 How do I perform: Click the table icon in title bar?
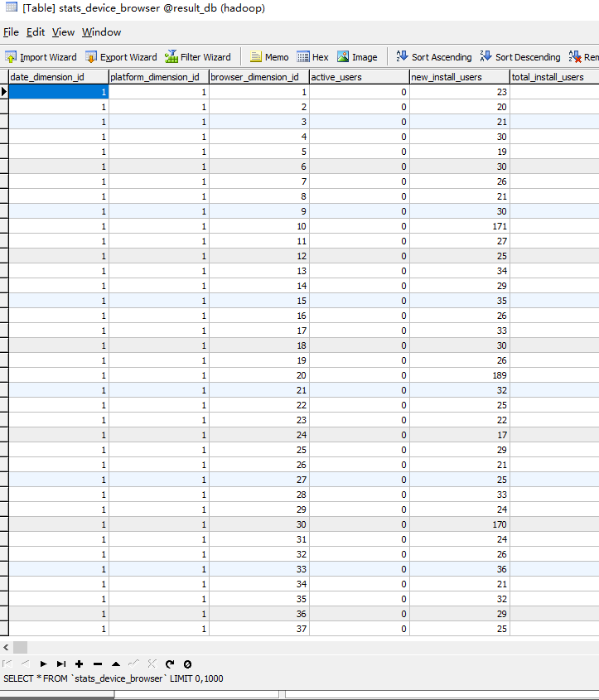(11, 7)
